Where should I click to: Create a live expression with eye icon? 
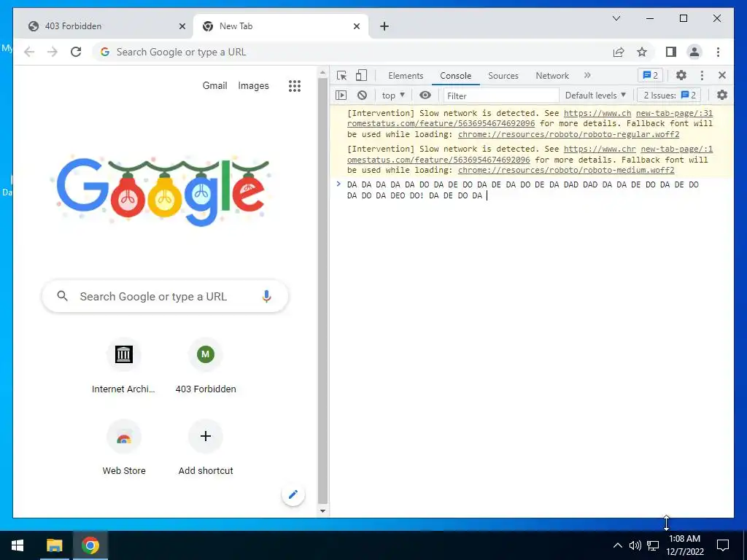coord(425,96)
